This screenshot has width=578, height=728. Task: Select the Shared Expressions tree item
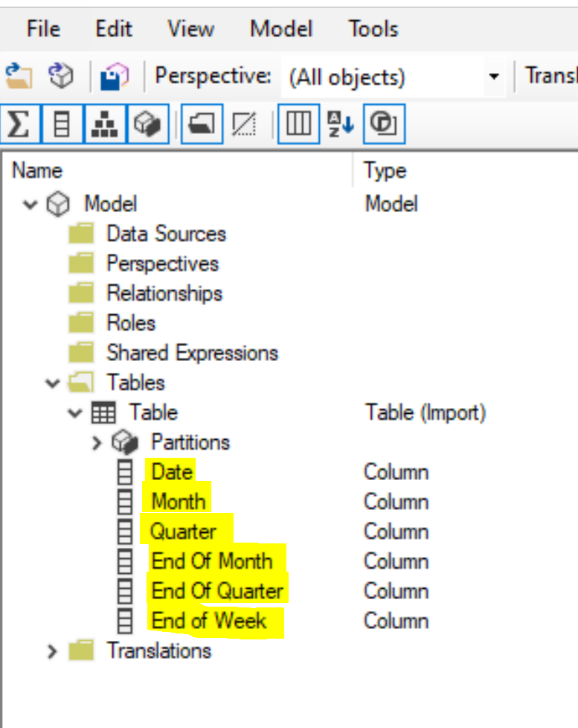click(x=192, y=354)
